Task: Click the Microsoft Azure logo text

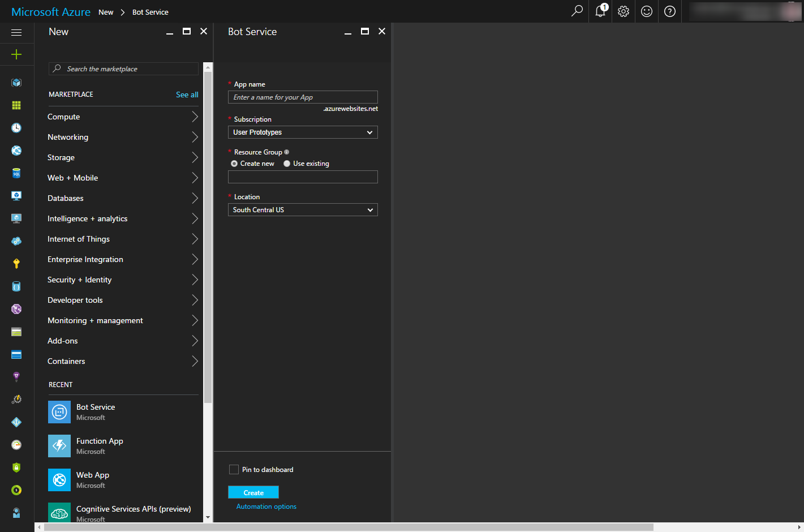Action: tap(51, 12)
